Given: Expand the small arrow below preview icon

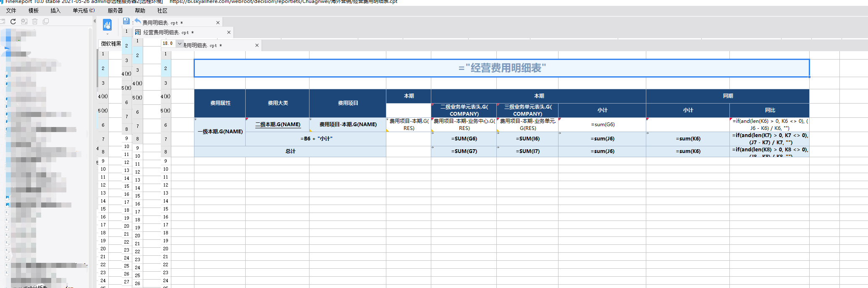Looking at the screenshot, I should [107, 34].
